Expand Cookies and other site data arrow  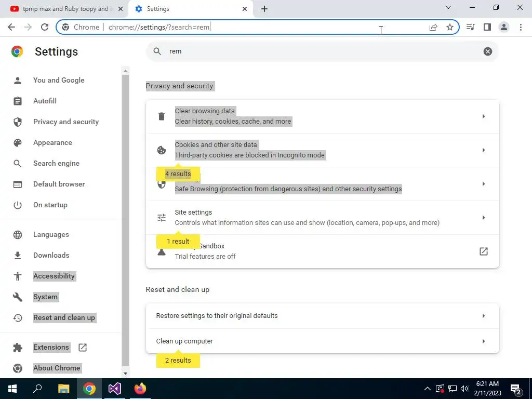(x=484, y=150)
